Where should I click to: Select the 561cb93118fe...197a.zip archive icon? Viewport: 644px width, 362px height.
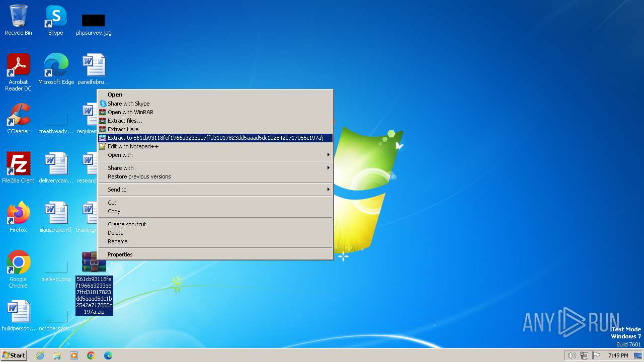click(x=94, y=283)
